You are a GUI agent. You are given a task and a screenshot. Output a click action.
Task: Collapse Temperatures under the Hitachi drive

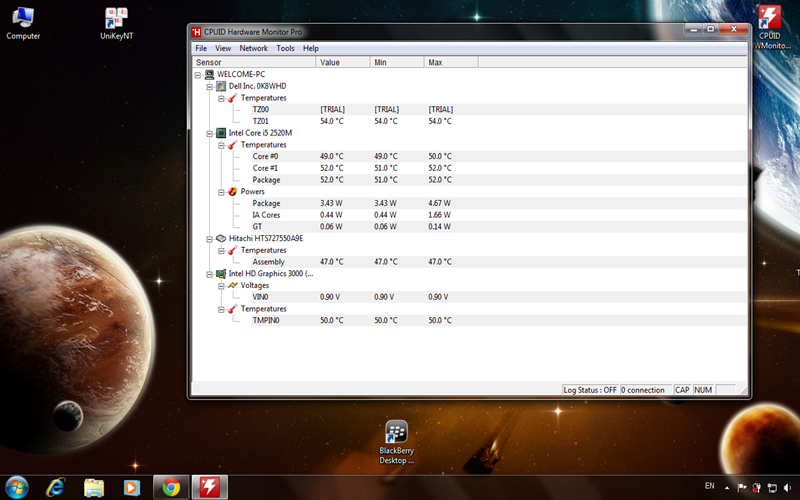coord(221,251)
